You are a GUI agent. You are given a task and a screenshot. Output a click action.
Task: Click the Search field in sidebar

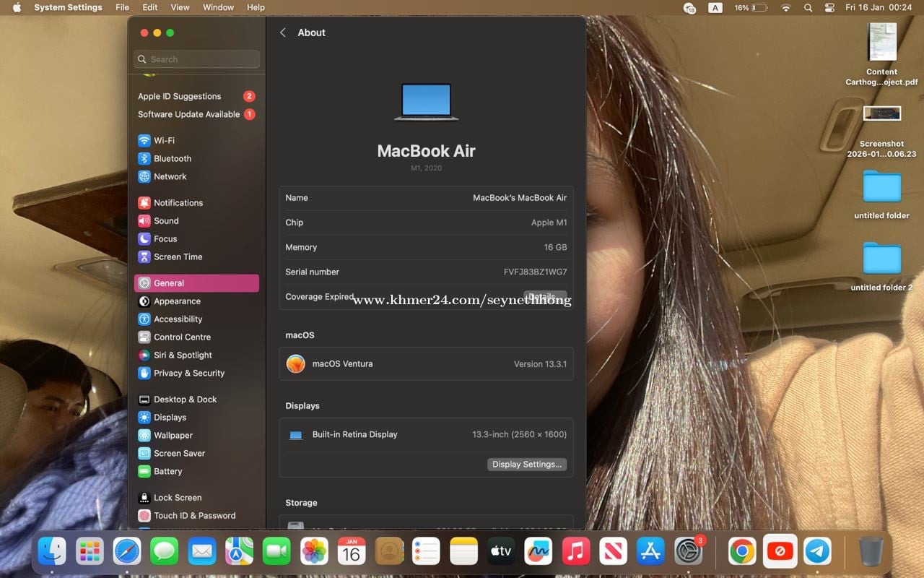tap(196, 59)
